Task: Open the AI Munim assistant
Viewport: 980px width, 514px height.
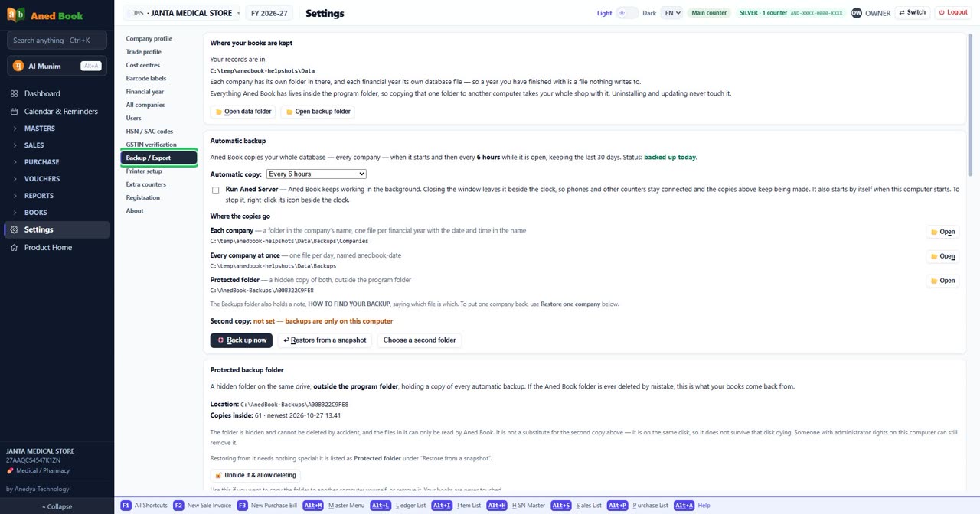Action: (57, 66)
